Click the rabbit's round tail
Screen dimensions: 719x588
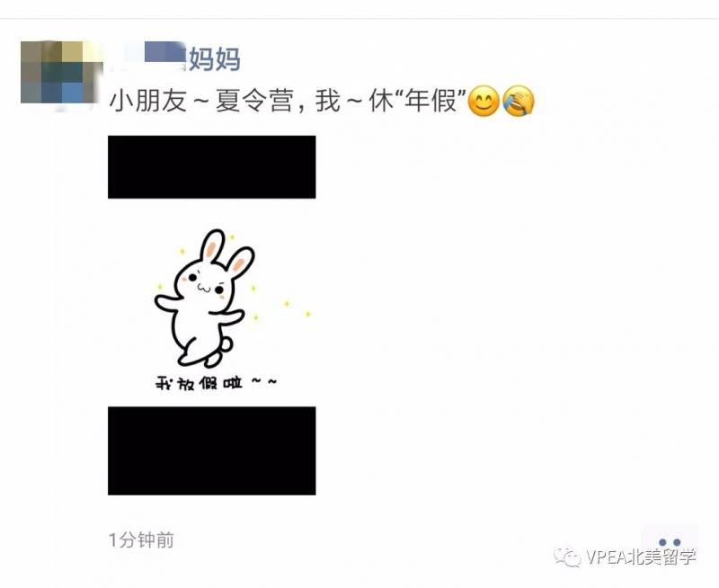click(226, 343)
